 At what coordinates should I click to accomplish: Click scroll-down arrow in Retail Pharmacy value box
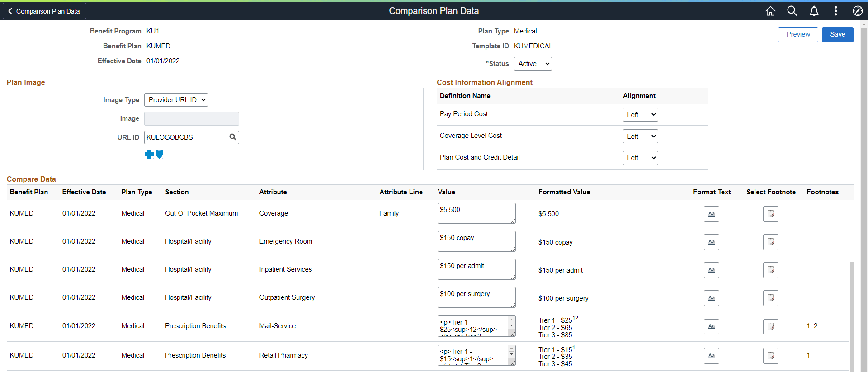coord(512,354)
